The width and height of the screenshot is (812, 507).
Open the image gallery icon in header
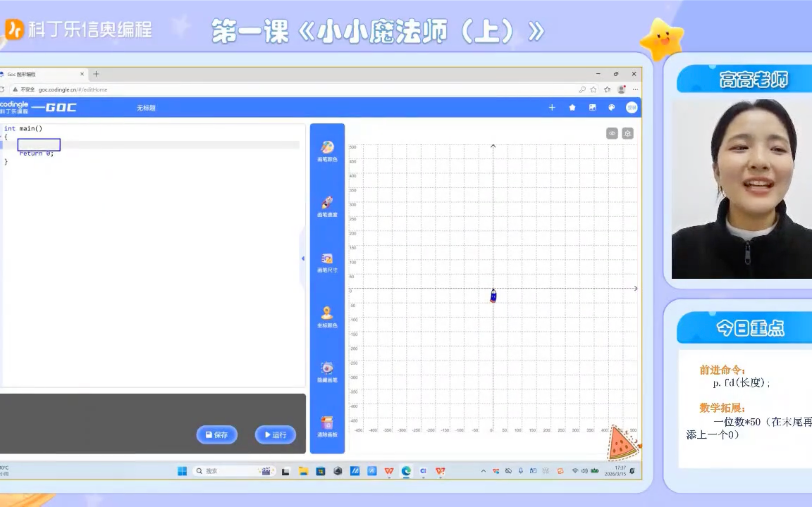click(x=592, y=108)
